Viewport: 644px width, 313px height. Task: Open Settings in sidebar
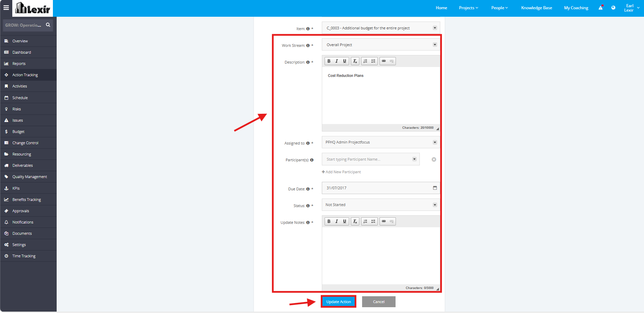(x=28, y=245)
